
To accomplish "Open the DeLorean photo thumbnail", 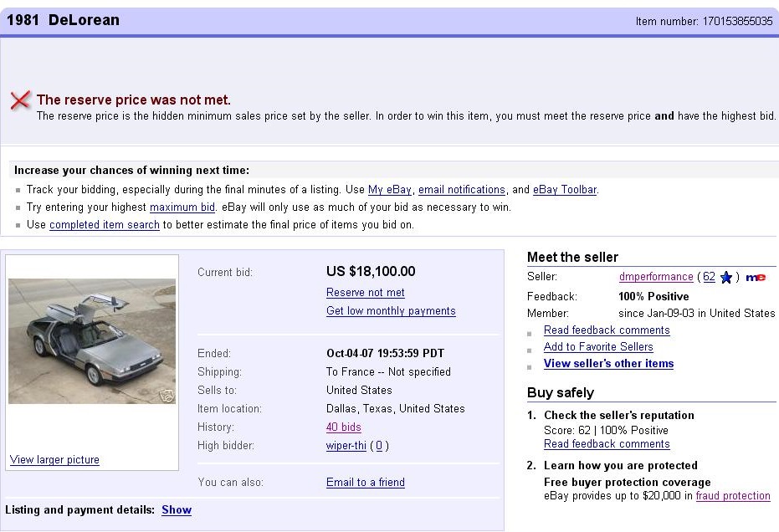I will (x=92, y=341).
